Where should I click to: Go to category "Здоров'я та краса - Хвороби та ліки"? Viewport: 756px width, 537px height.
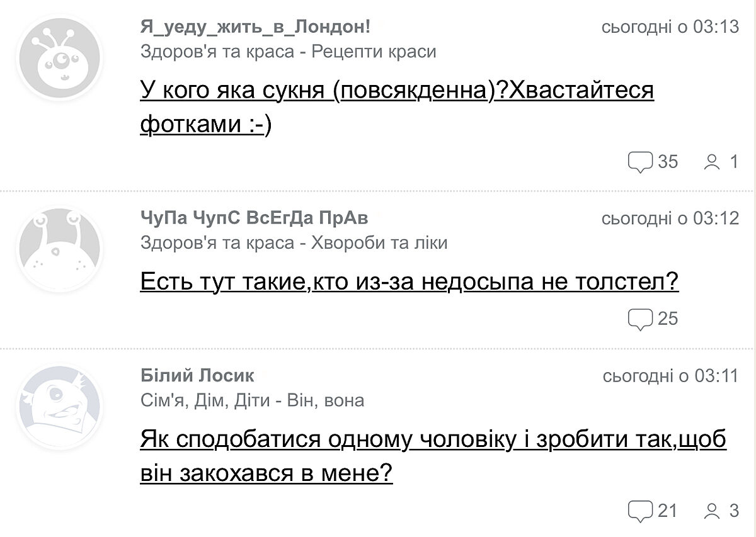point(294,242)
